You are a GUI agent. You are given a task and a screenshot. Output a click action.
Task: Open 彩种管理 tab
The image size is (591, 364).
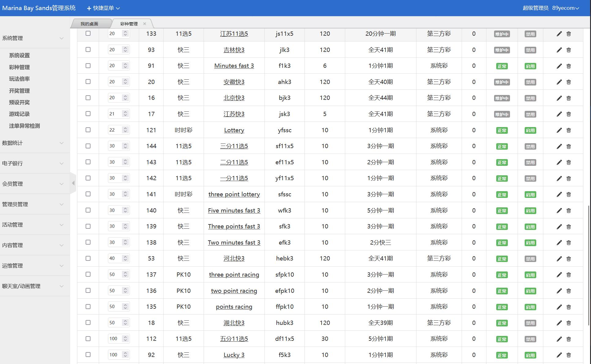(129, 23)
